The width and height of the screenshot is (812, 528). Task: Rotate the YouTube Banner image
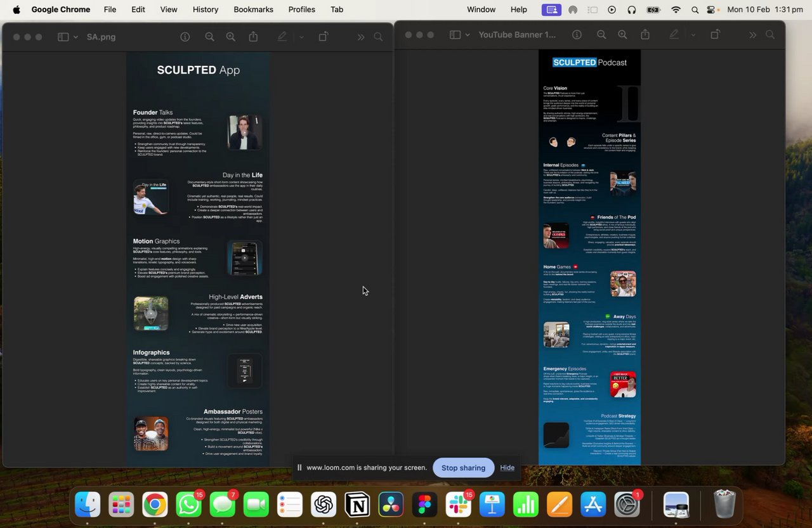coord(715,34)
